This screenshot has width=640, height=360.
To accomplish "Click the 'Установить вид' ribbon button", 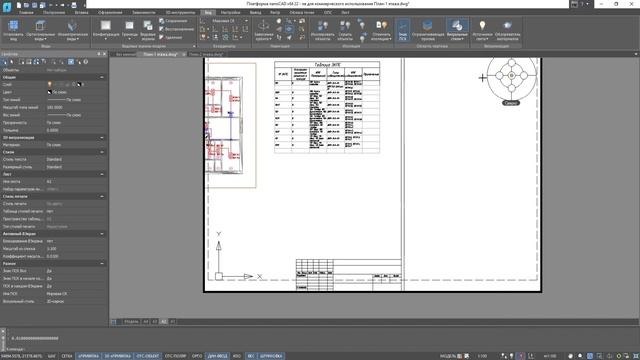I will [x=13, y=30].
